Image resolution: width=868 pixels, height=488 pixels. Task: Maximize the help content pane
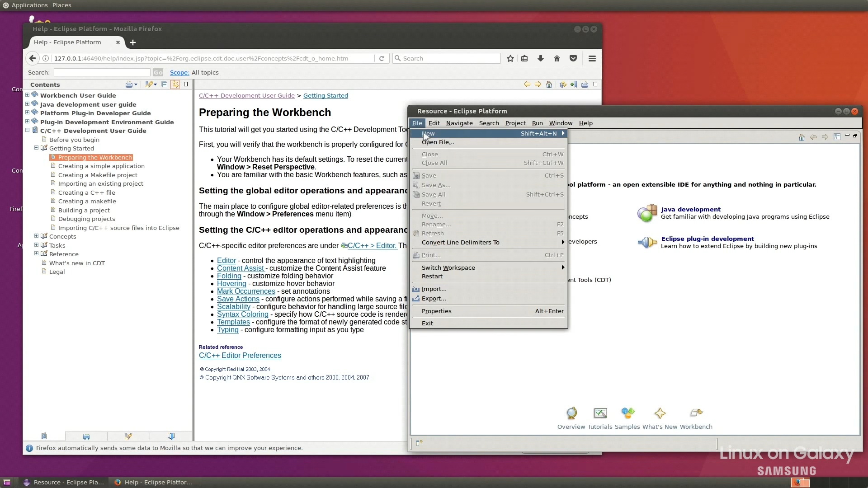(595, 84)
